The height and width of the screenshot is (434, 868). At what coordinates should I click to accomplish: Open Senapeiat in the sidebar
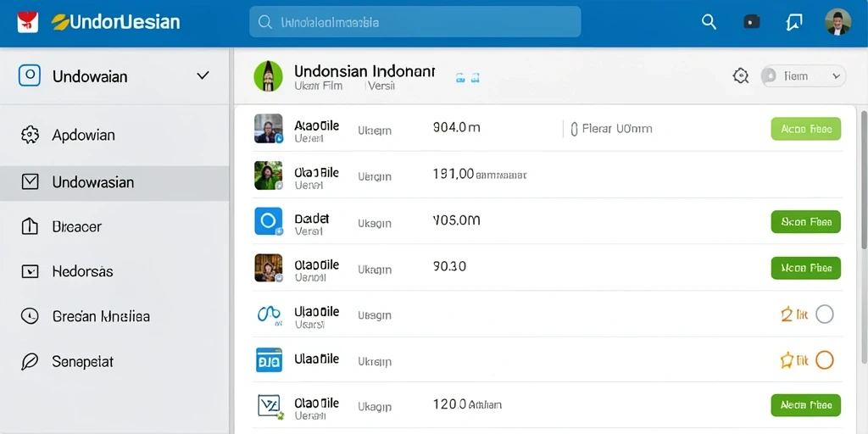(x=82, y=362)
